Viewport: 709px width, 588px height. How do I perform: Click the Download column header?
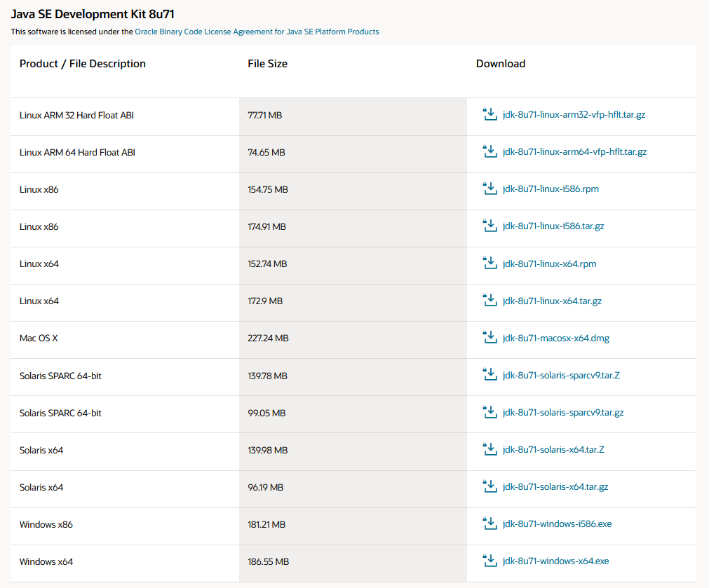501,64
